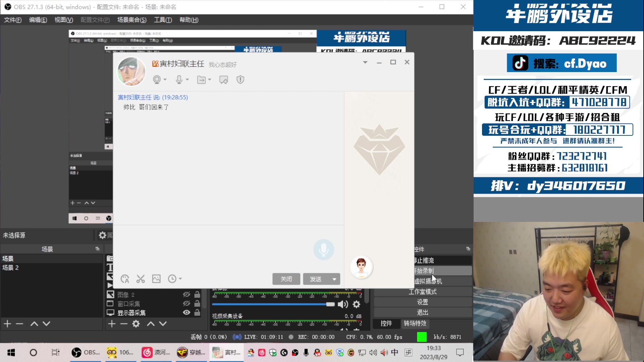Expand video call options arrow

point(165,80)
